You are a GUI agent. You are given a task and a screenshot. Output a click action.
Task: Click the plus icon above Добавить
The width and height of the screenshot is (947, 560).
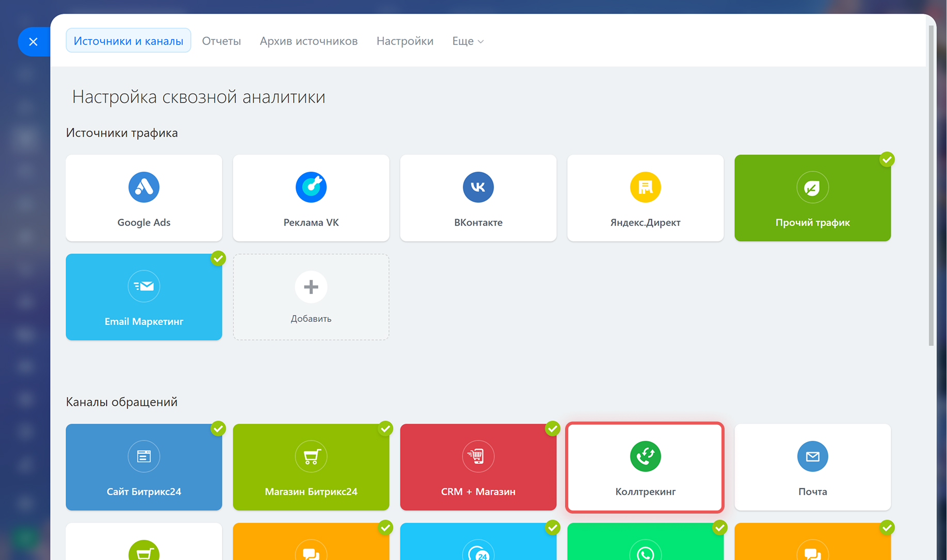click(311, 287)
